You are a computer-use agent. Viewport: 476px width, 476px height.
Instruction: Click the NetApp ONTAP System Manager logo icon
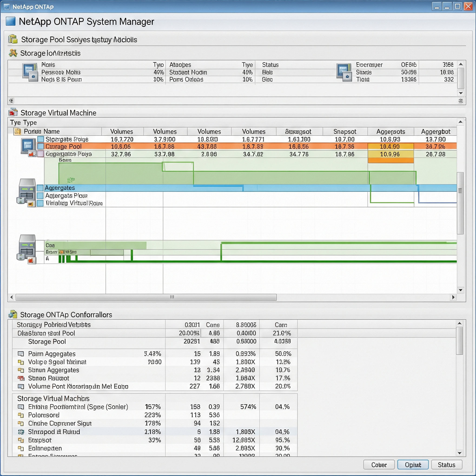[x=11, y=21]
